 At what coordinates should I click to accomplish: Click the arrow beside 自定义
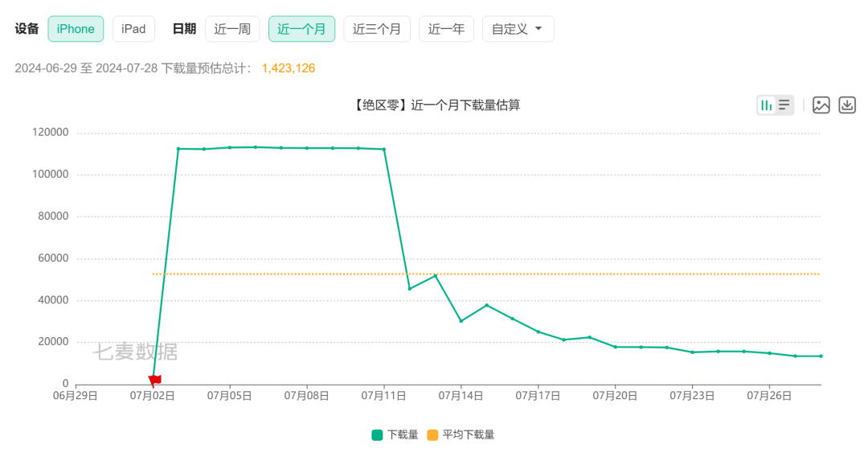(538, 29)
